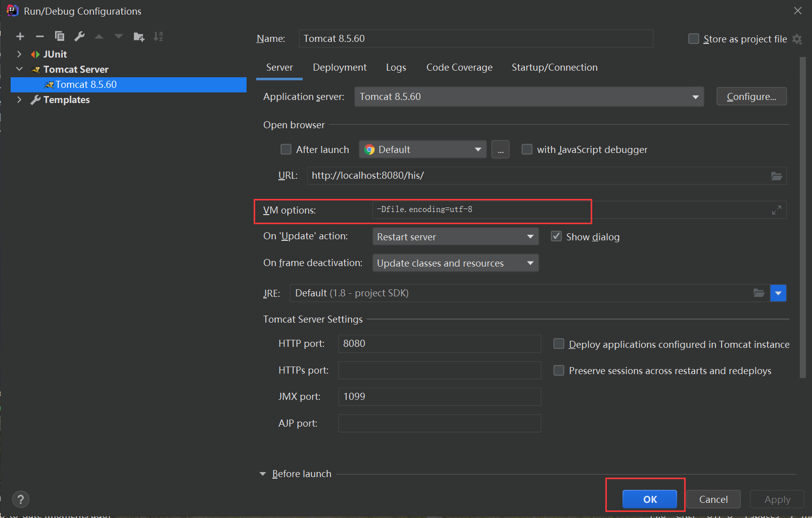Open JRE dropdown blue arrow

[778, 293]
